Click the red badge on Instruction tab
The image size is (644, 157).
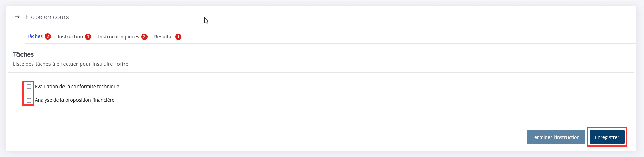(88, 37)
